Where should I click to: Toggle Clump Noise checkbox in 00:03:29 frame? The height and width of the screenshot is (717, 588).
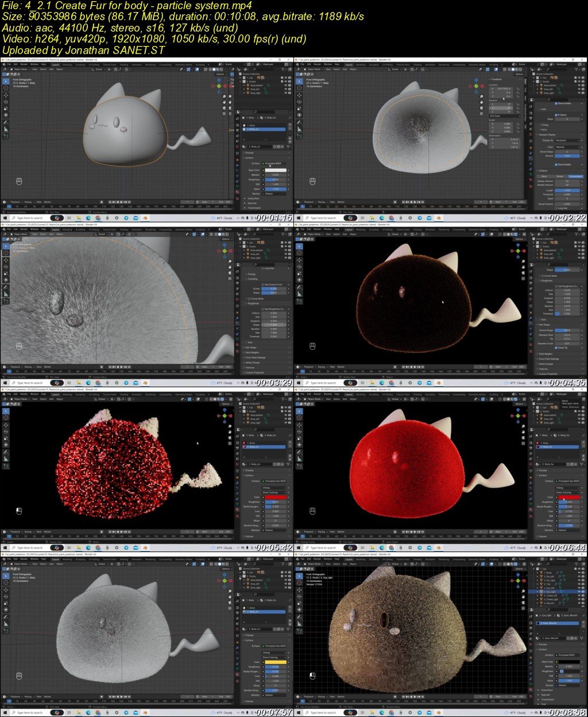pyautogui.click(x=249, y=299)
